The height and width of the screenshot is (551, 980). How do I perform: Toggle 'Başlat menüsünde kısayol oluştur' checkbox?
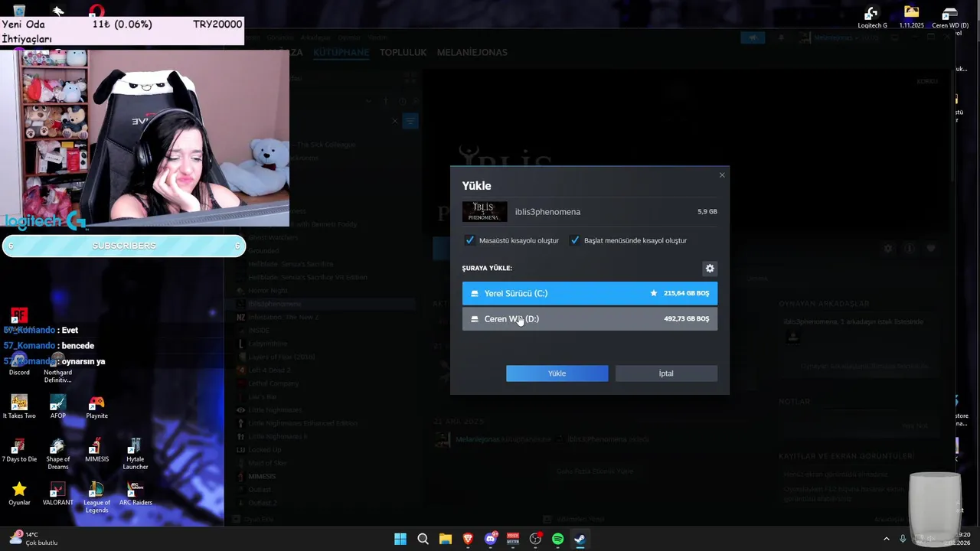click(x=575, y=240)
